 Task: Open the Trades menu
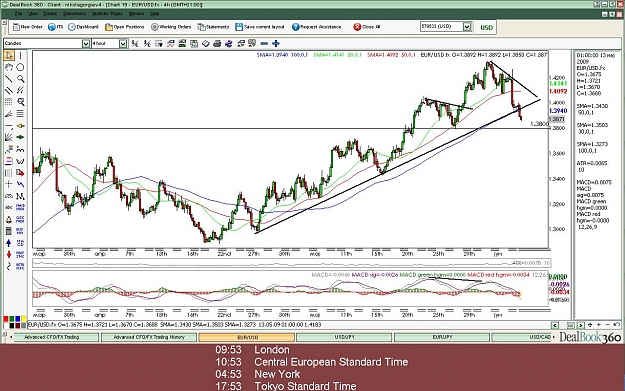pyautogui.click(x=50, y=14)
